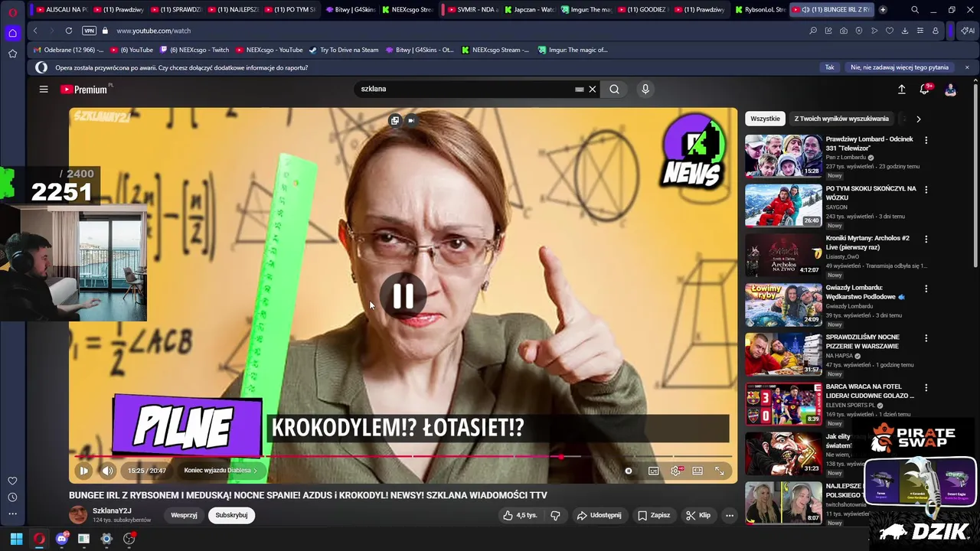Select the Wszystkie filter chip
The image size is (980, 551).
pos(765,119)
